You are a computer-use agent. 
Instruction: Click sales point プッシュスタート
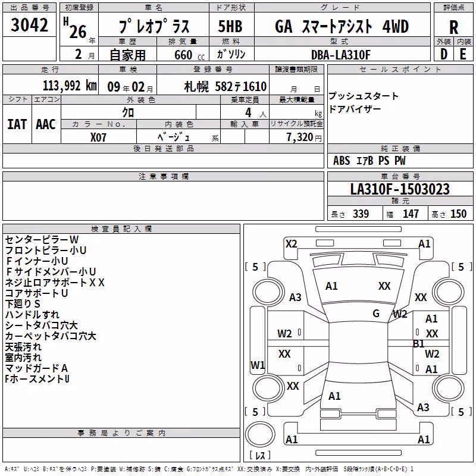pyautogui.click(x=364, y=96)
